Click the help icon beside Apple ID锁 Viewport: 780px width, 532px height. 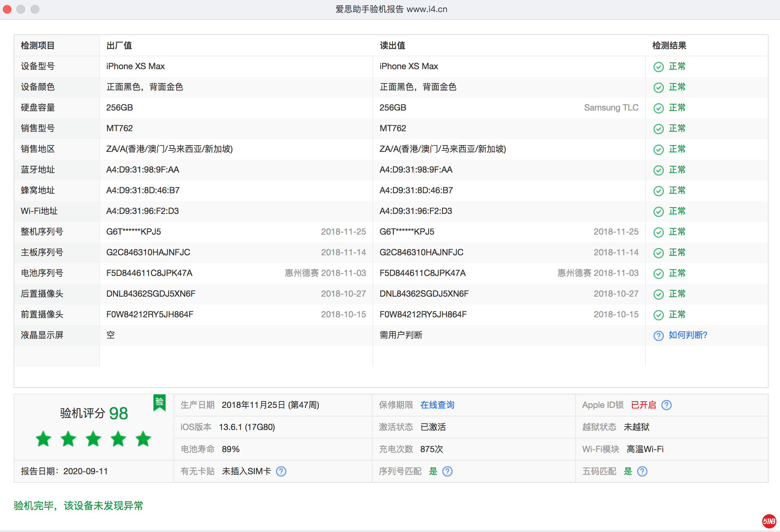click(666, 405)
